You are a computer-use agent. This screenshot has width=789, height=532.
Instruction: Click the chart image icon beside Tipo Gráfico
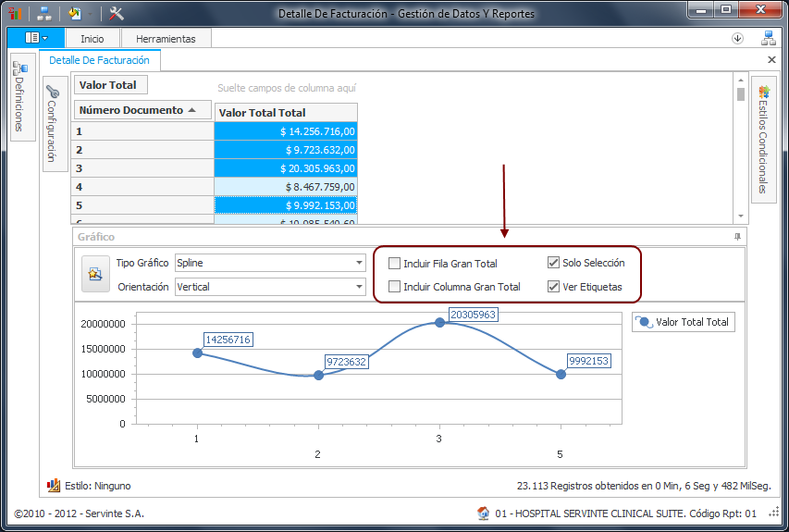click(94, 274)
